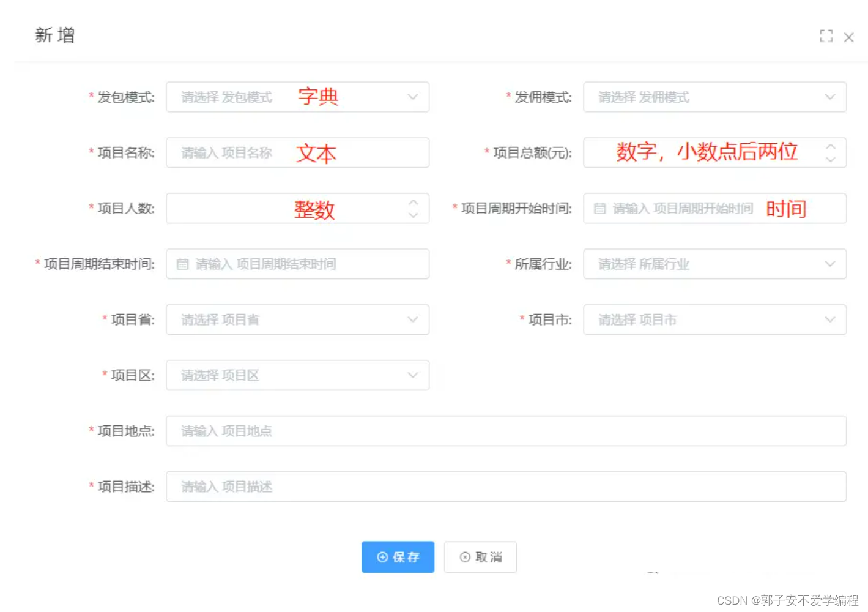Focus the 项目描述 input field
Screen dimensions: 868x612
click(x=506, y=487)
